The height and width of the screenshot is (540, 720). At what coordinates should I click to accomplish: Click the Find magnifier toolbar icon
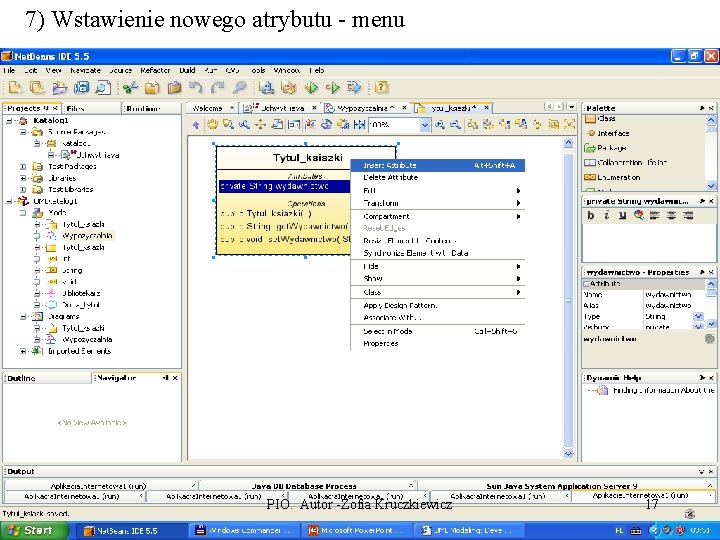pyautogui.click(x=240, y=87)
